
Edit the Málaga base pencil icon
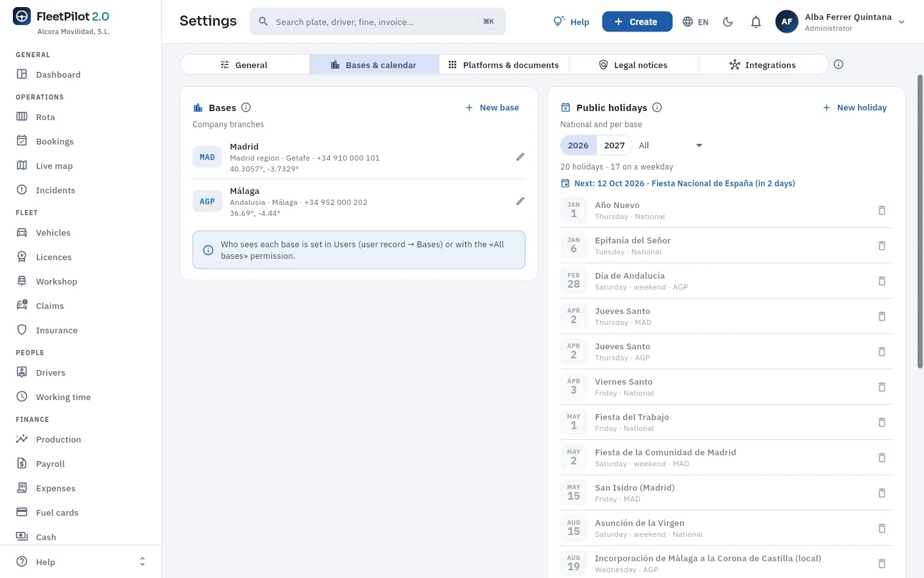tap(520, 202)
